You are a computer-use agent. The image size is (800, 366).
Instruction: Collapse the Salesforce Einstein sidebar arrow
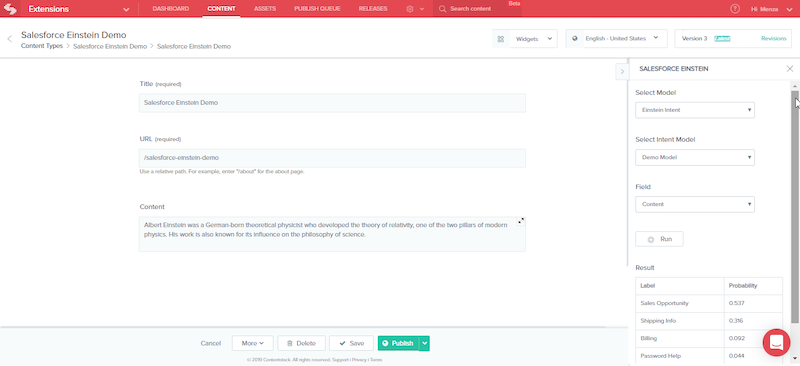point(621,72)
